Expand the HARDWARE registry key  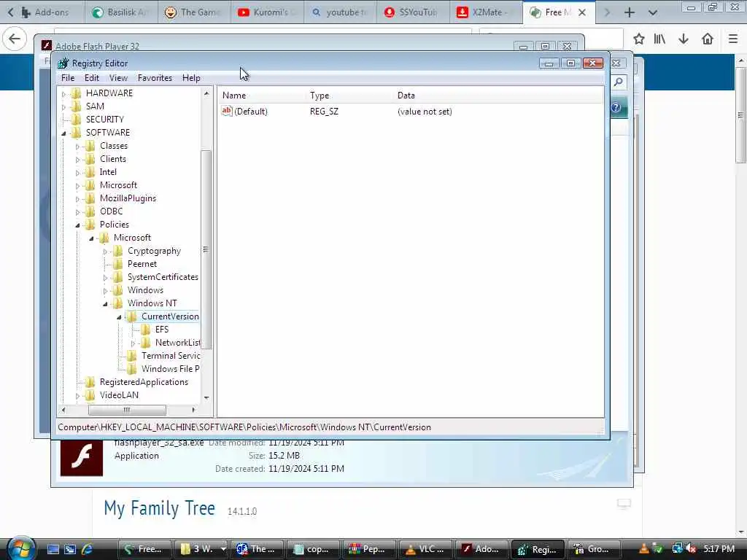click(64, 94)
